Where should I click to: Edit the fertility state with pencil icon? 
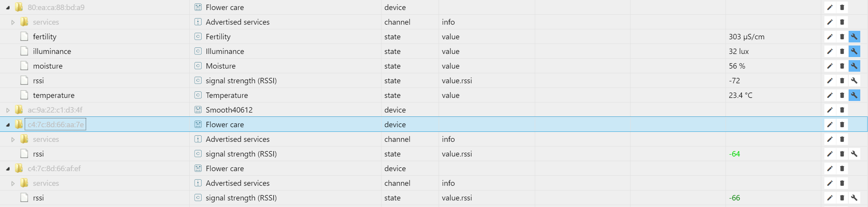[x=830, y=37]
